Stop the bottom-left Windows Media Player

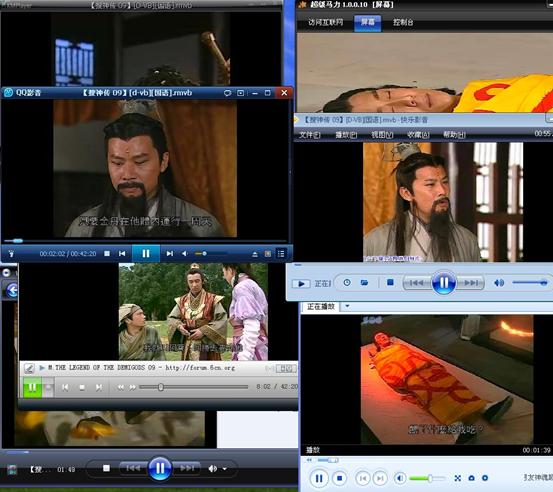coord(106,468)
